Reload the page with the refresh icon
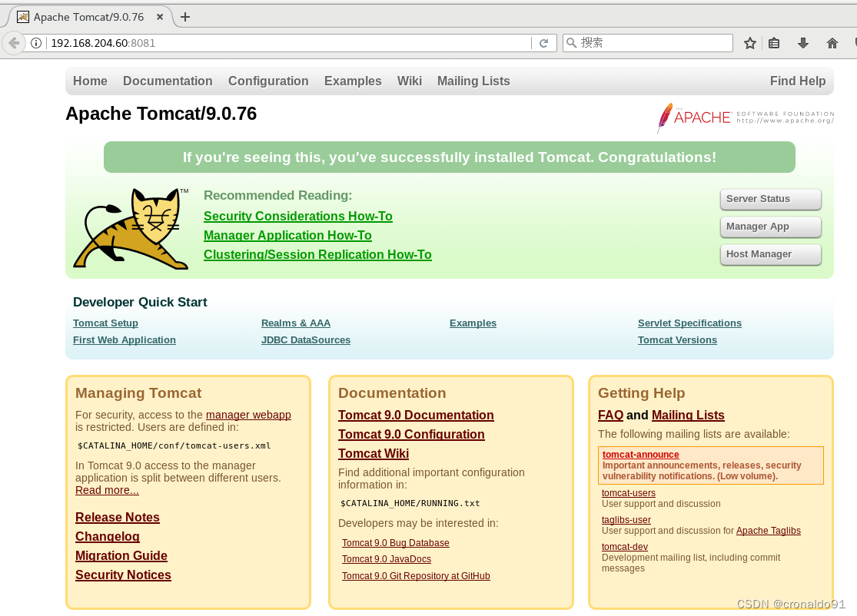The width and height of the screenshot is (857, 616). click(544, 43)
